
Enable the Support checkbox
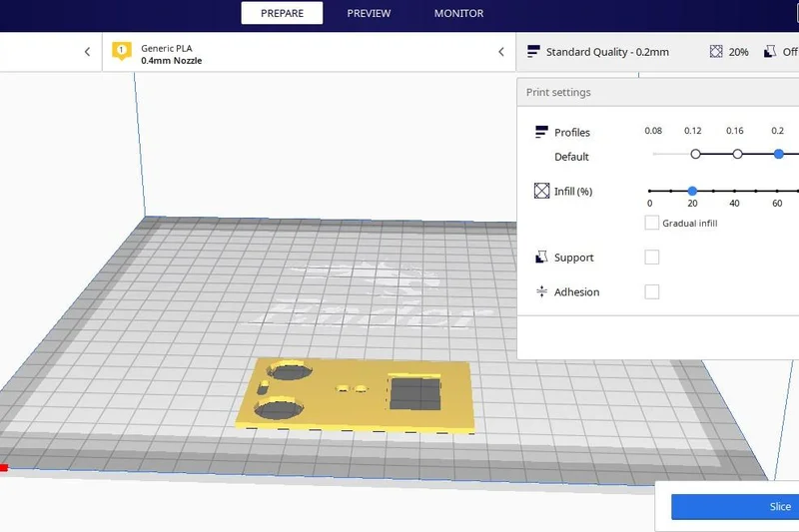click(652, 258)
